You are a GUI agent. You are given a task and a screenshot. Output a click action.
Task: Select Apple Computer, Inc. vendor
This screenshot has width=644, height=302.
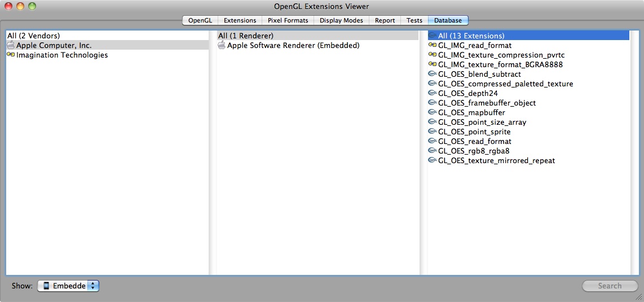pos(107,45)
